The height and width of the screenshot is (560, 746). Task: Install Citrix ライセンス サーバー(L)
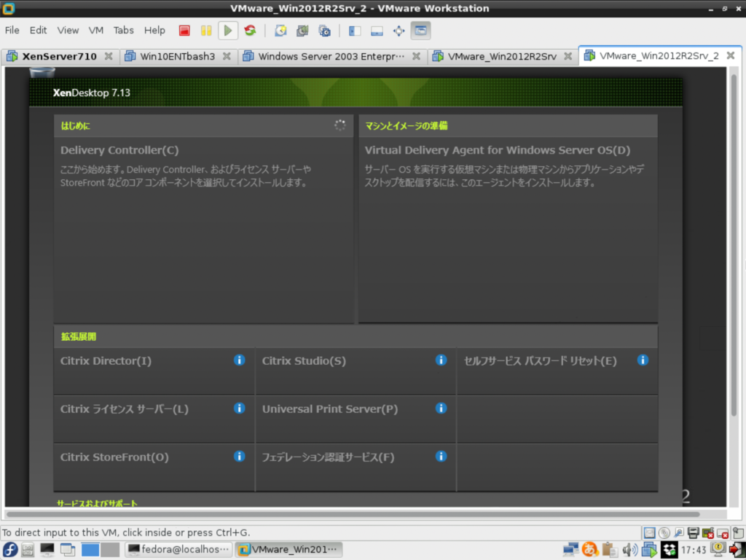click(x=124, y=409)
